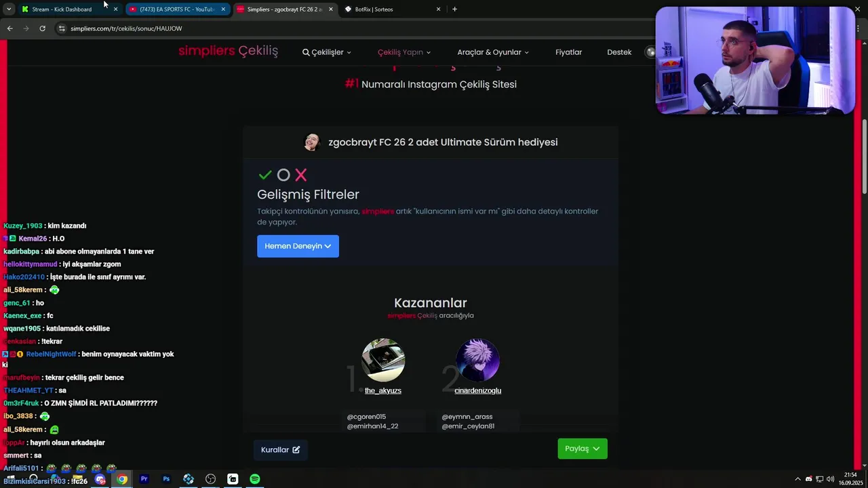Click the pink X icon
This screenshot has height=488, width=868.
(x=301, y=175)
